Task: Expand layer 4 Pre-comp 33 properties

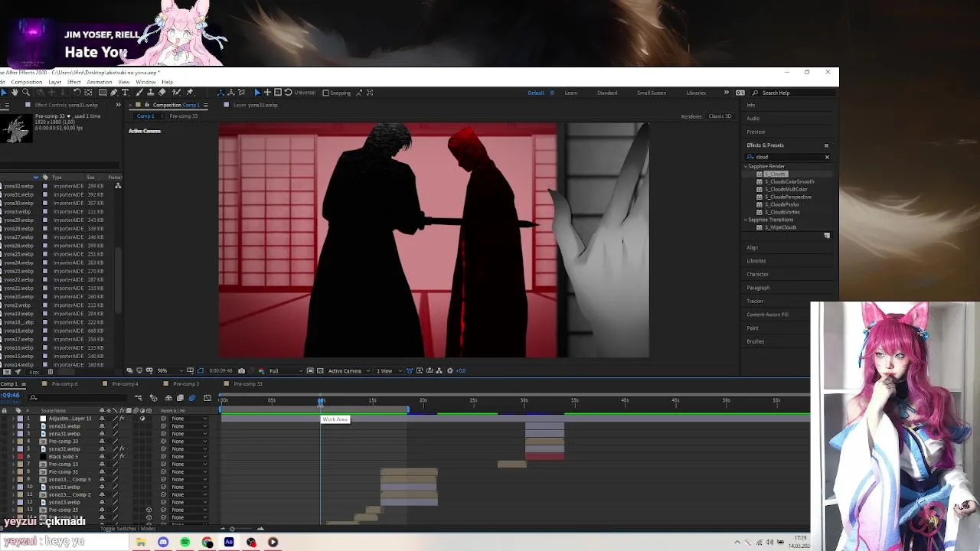Action: pyautogui.click(x=13, y=442)
